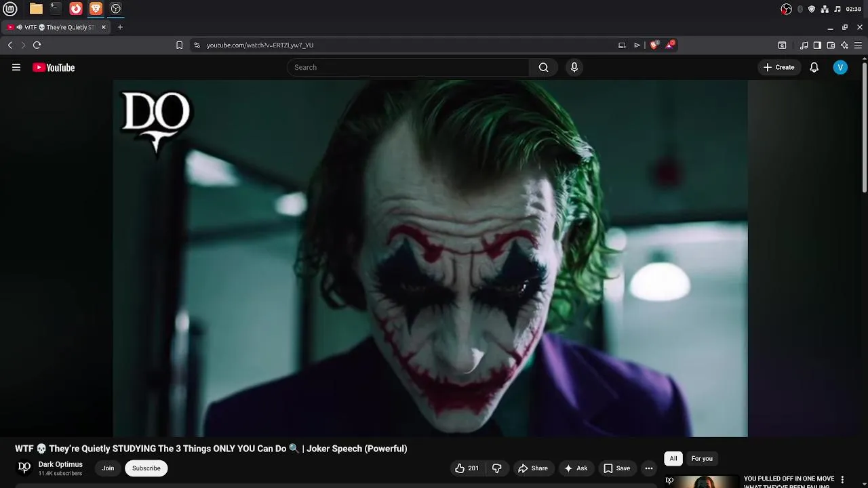This screenshot has height=488, width=868.
Task: Click the Joker video player
Action: click(x=430, y=258)
